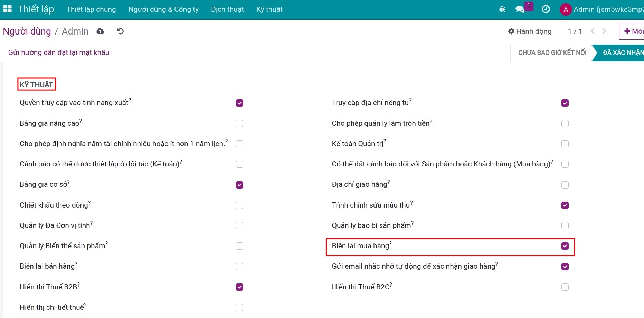644x318 pixels.
Task: Uncheck Gửi email nhắc nhở tự động
Action: [565, 267]
